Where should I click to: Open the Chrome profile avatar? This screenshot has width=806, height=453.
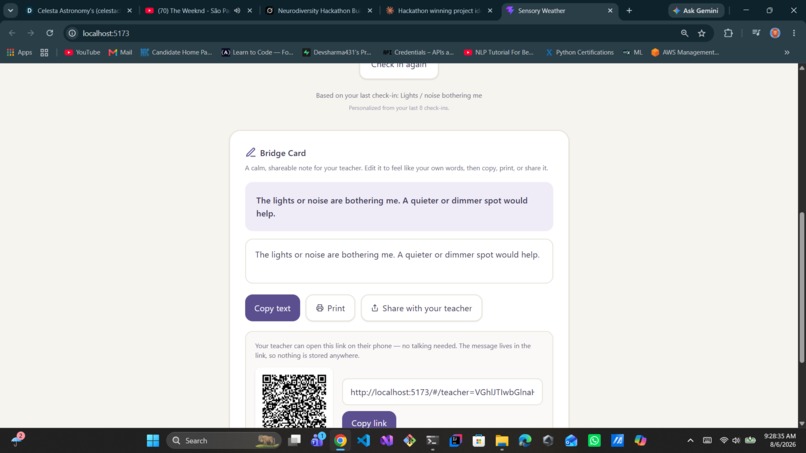[775, 33]
